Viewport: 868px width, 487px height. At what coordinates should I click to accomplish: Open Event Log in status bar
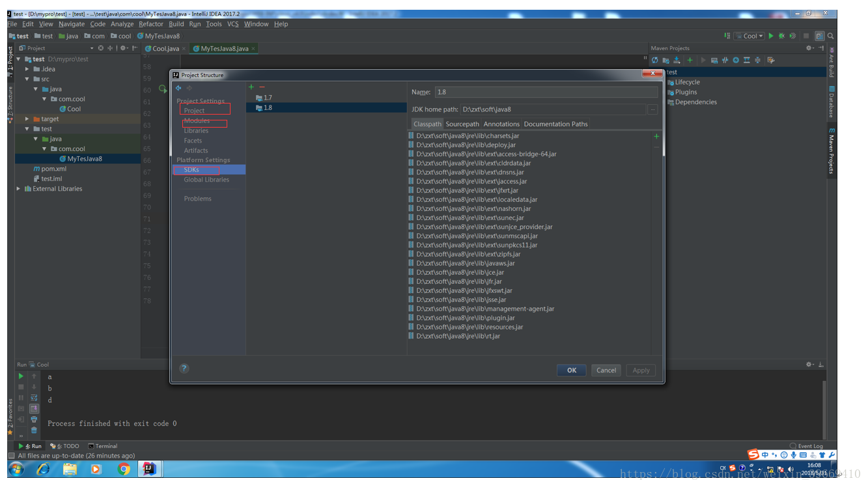tap(806, 446)
